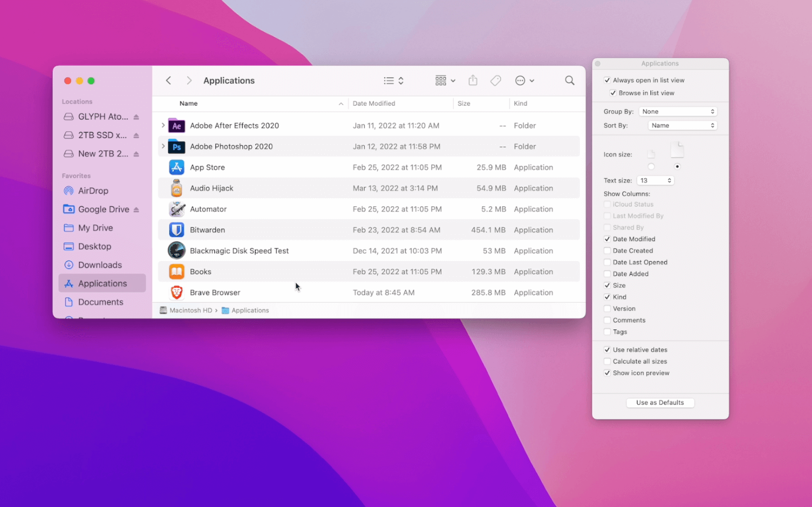The width and height of the screenshot is (812, 507).
Task: Open the list view switcher in toolbar
Action: click(x=393, y=81)
